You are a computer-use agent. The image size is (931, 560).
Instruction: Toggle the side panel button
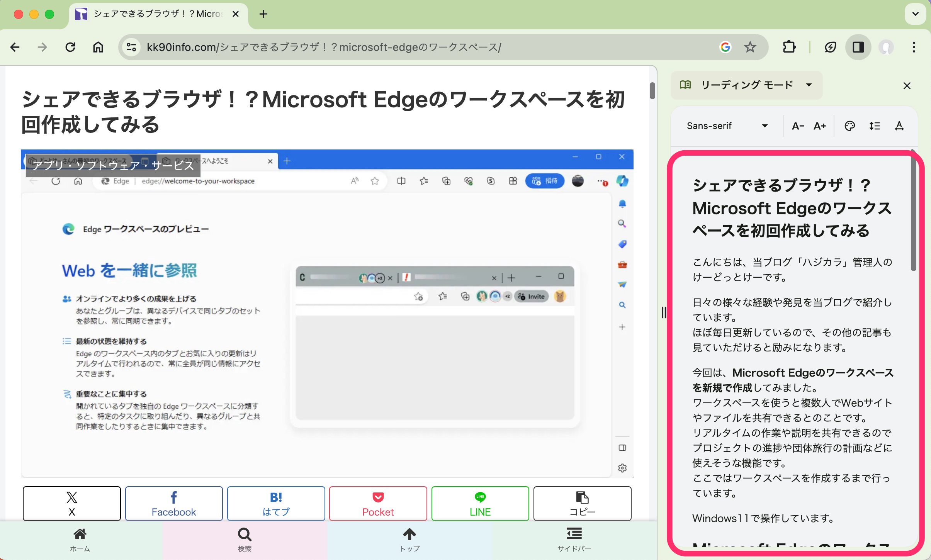click(x=858, y=47)
